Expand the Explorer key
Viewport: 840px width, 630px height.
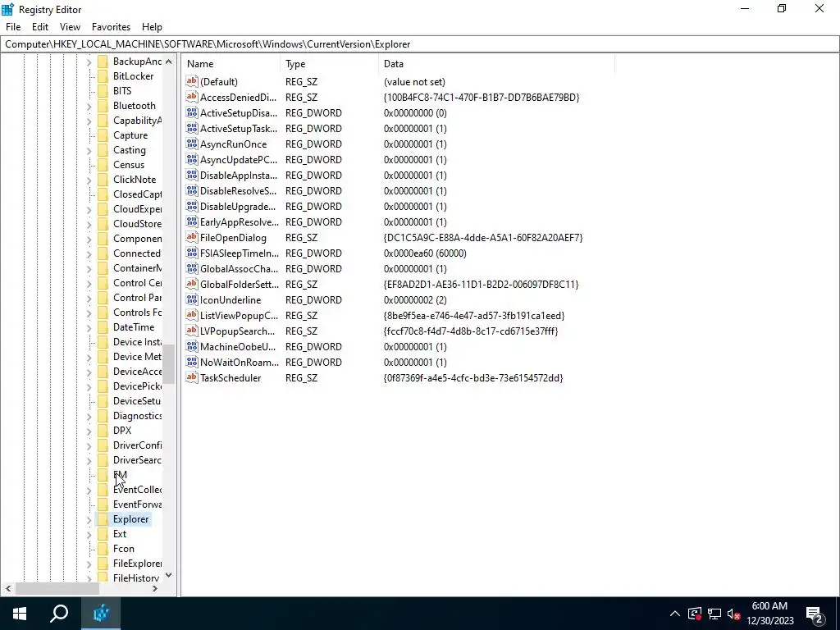point(89,519)
